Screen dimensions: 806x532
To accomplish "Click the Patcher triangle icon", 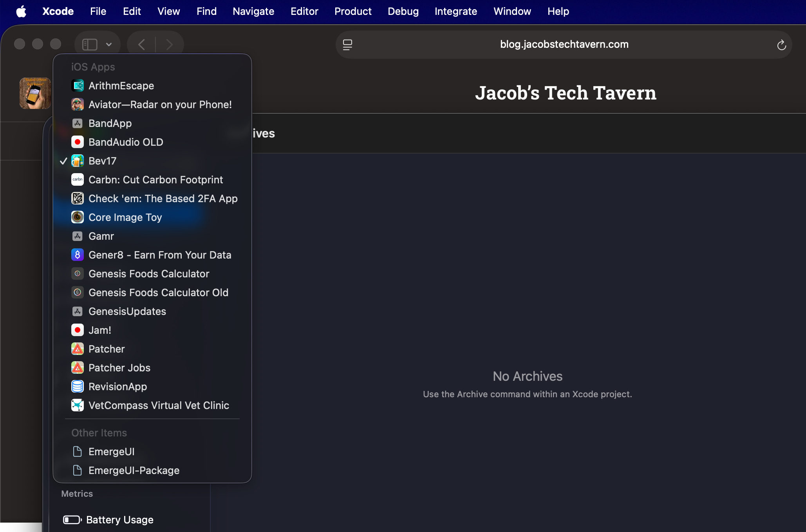I will tap(78, 349).
